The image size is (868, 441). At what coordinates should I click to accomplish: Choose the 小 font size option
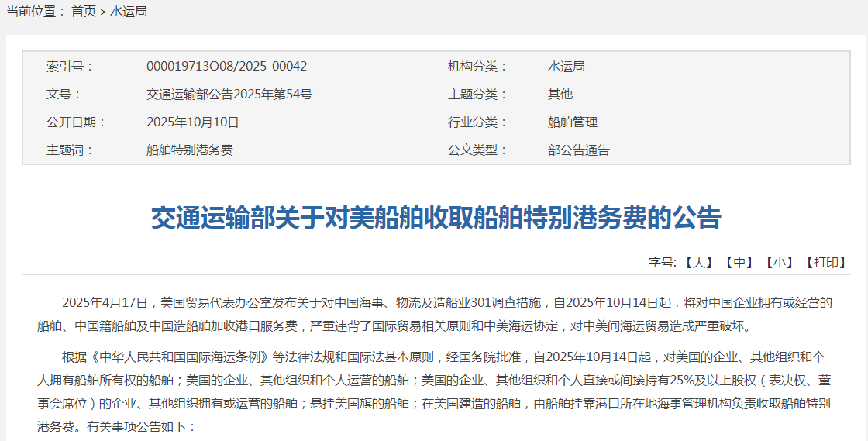tap(779, 263)
